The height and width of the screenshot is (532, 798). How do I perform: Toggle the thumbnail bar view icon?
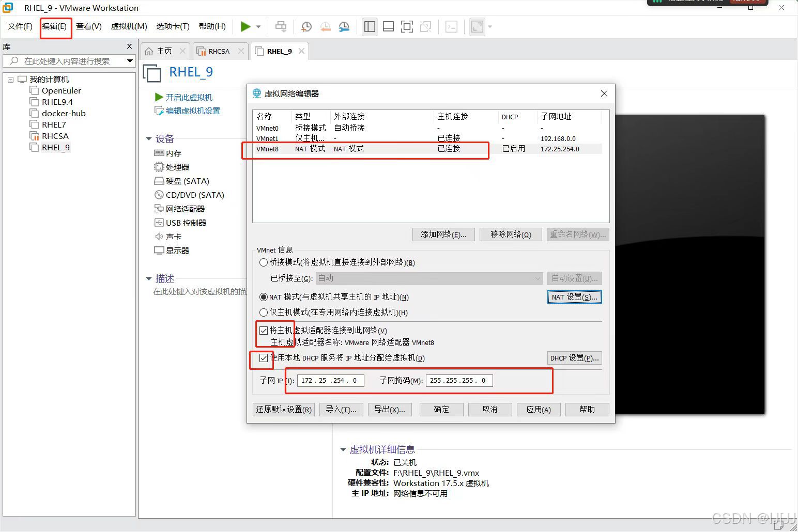[389, 26]
